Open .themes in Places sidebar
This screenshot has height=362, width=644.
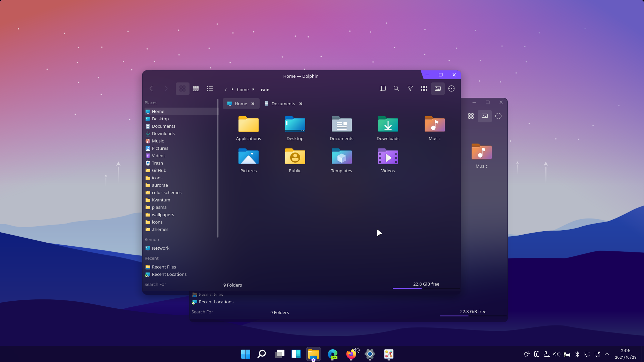pos(181,229)
